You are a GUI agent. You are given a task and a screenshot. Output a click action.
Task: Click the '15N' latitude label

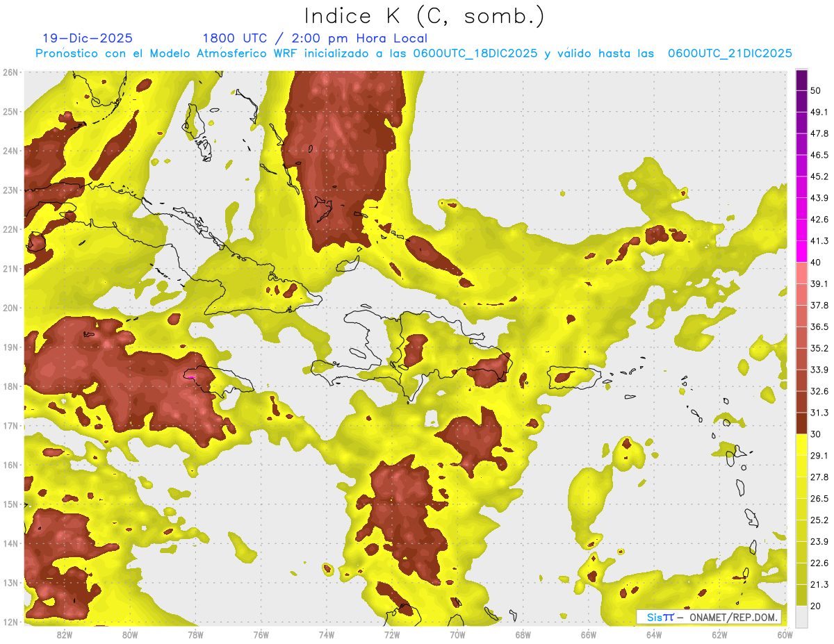[10, 504]
